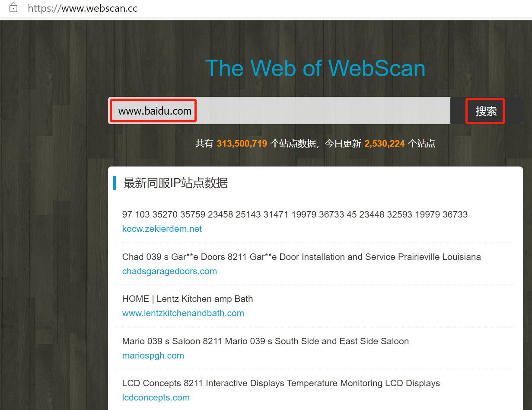
Task: Open the kocw.zekierdem.net link
Action: tap(162, 229)
